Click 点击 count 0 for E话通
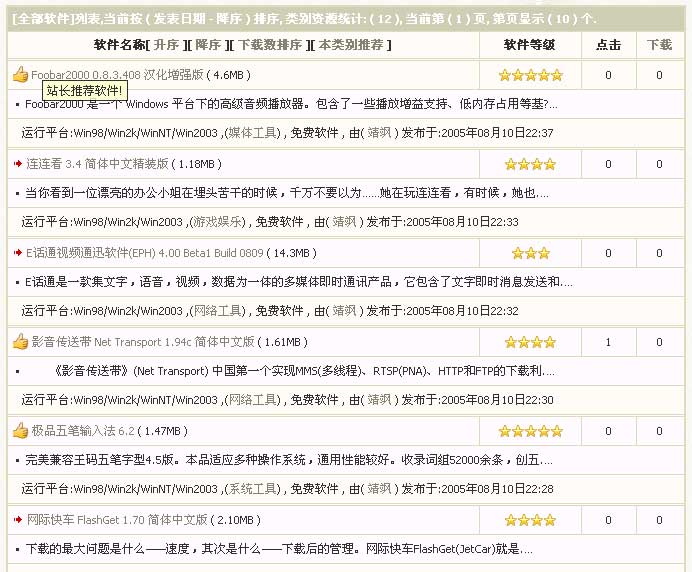Image resolution: width=692 pixels, height=572 pixels. click(x=608, y=253)
